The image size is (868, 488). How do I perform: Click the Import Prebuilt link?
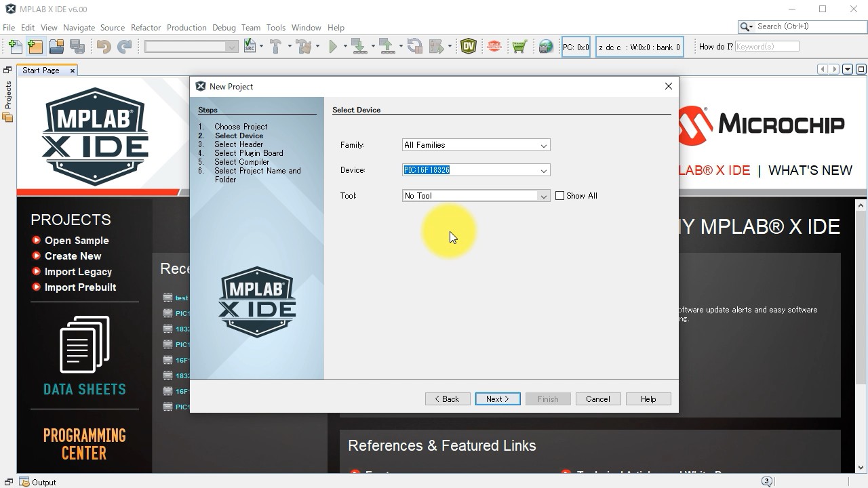(x=80, y=287)
